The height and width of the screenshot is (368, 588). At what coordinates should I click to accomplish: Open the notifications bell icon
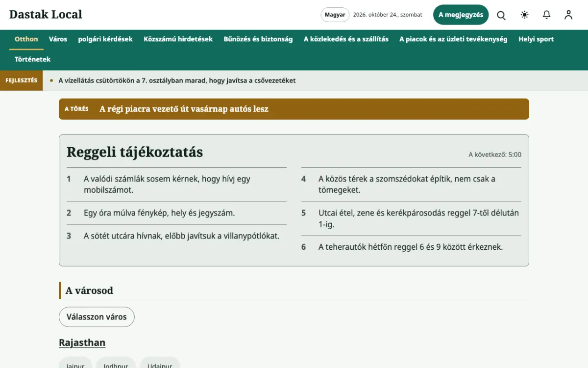pyautogui.click(x=547, y=15)
